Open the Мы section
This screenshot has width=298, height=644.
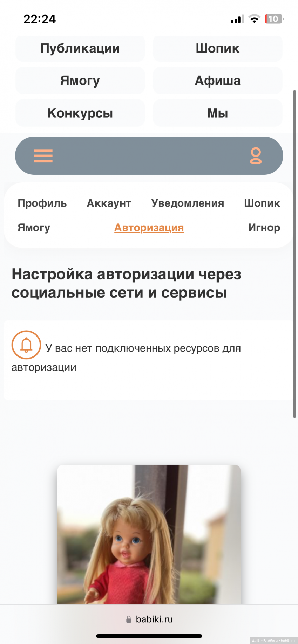(218, 113)
